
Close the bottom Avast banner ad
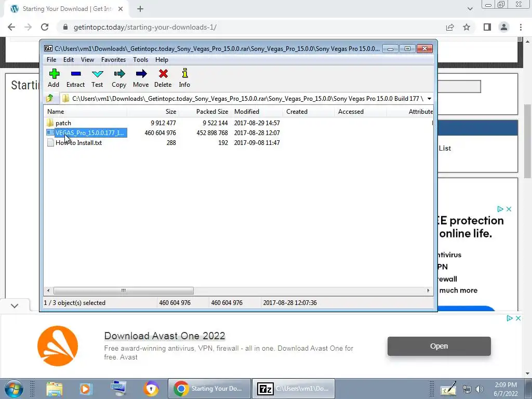tap(518, 318)
